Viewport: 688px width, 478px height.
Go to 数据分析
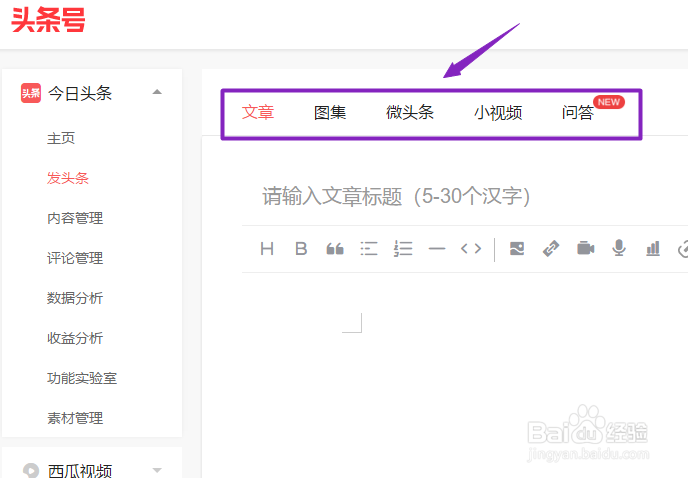pos(75,298)
